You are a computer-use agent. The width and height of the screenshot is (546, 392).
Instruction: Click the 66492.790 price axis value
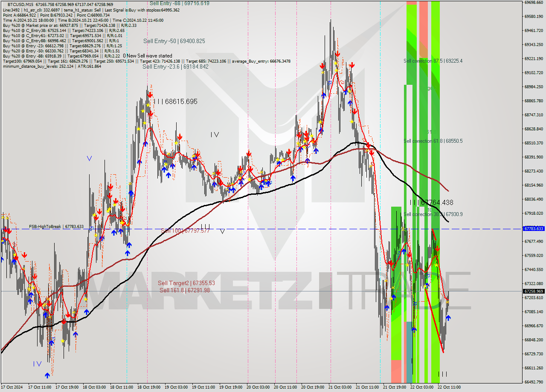tap(534, 382)
